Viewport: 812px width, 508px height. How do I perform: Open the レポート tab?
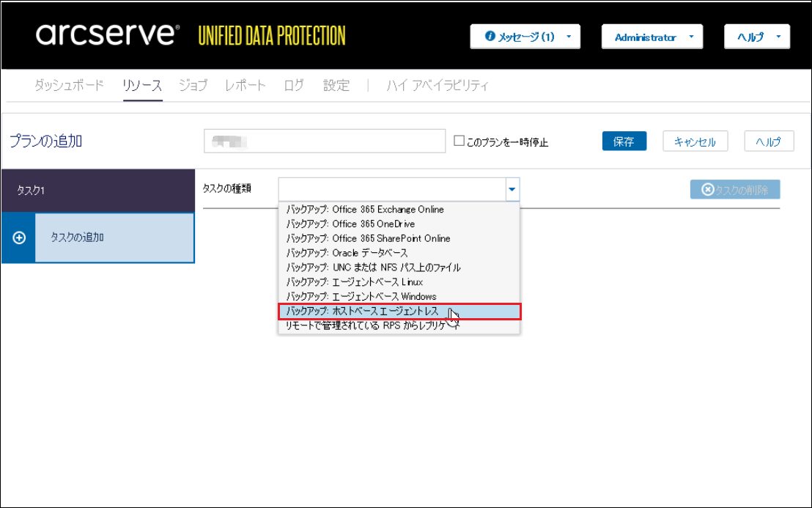245,85
